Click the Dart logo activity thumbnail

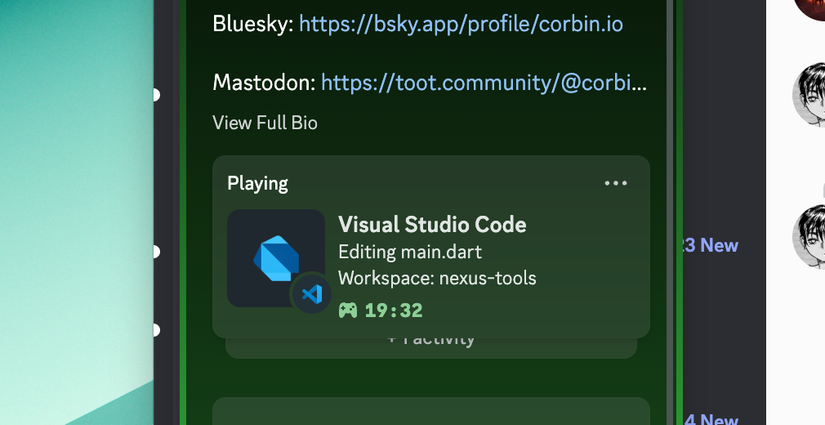tap(276, 258)
